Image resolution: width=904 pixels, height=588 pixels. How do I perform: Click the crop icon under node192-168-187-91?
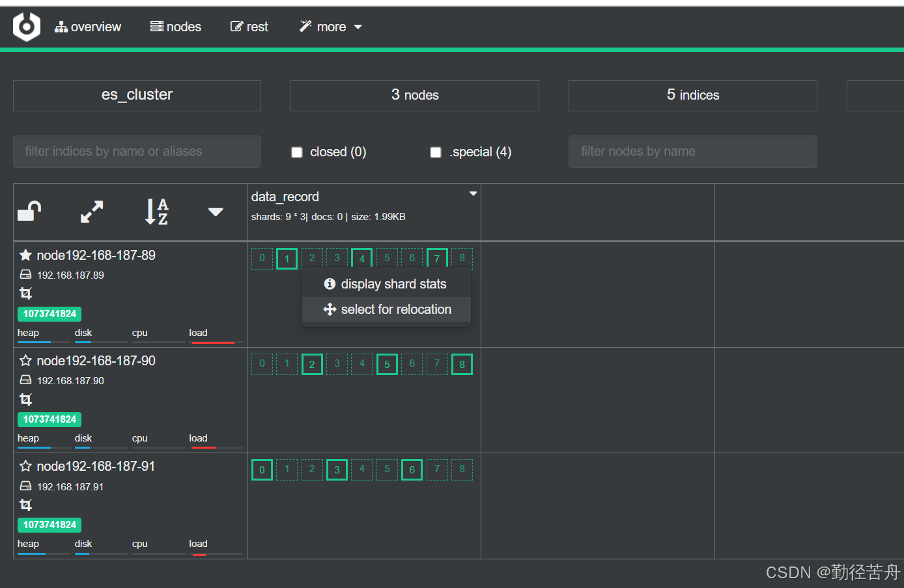coord(25,505)
